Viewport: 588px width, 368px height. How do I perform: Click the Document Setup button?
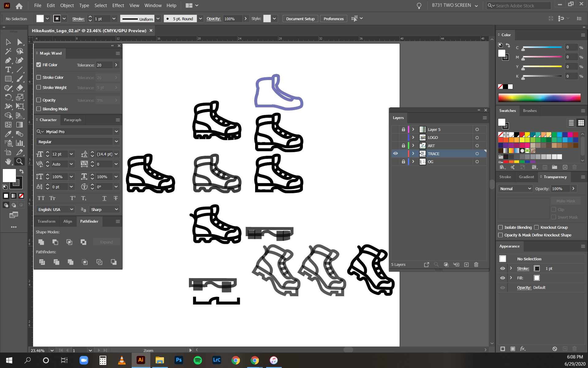pyautogui.click(x=300, y=19)
